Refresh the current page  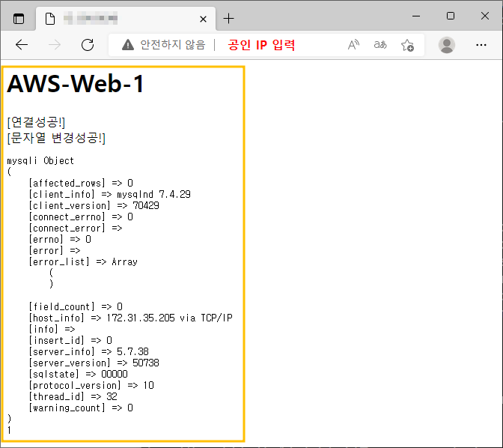pos(88,45)
